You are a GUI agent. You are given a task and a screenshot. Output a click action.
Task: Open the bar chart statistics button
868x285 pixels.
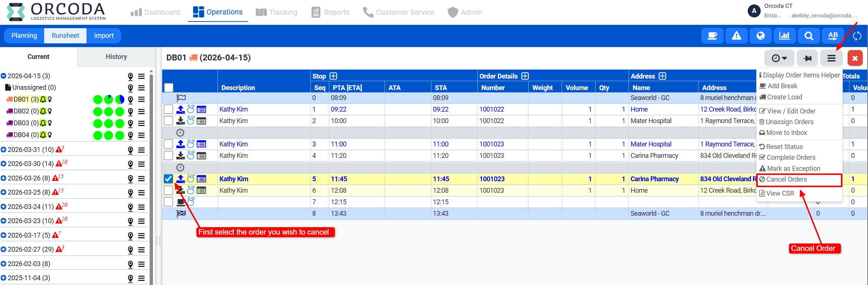click(784, 36)
